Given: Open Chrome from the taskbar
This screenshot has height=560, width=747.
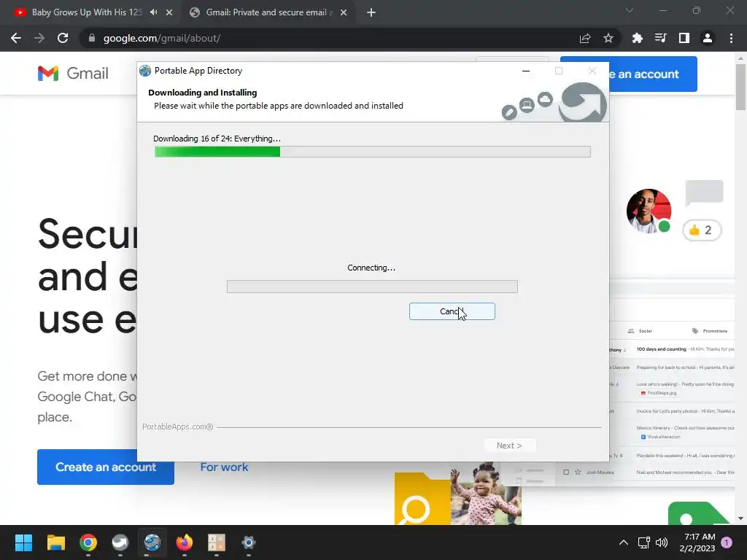Looking at the screenshot, I should pos(88,542).
